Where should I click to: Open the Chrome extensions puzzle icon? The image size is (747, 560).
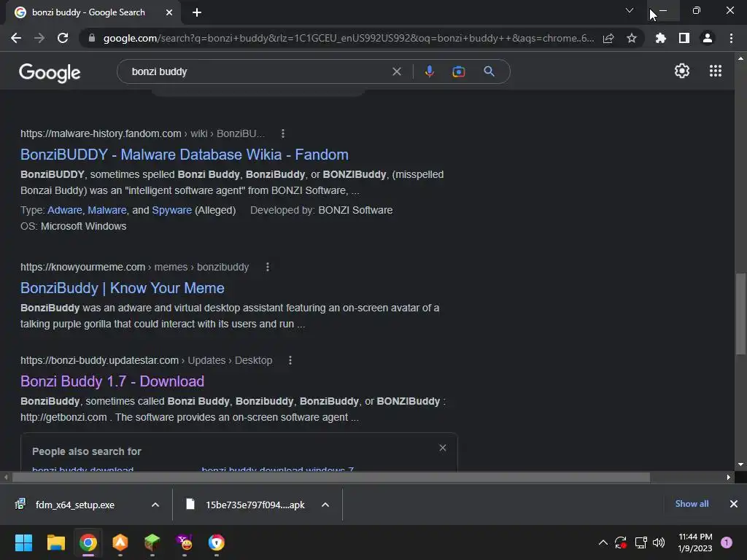pos(661,38)
